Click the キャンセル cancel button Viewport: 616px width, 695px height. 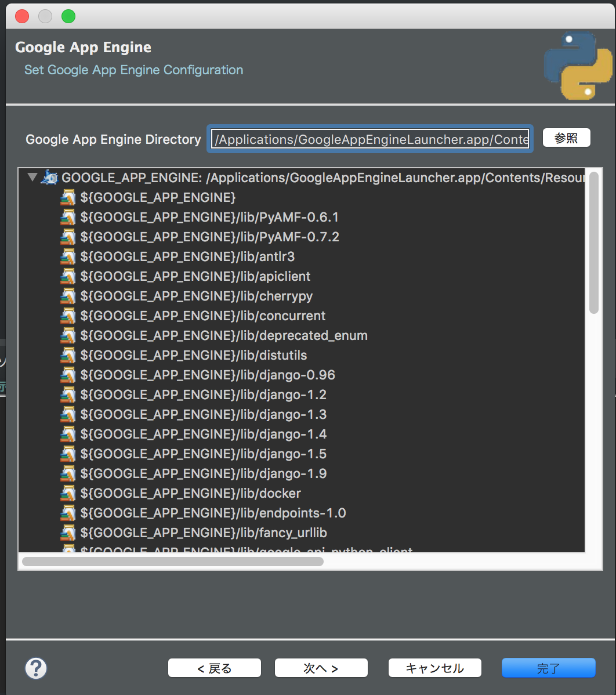[435, 668]
